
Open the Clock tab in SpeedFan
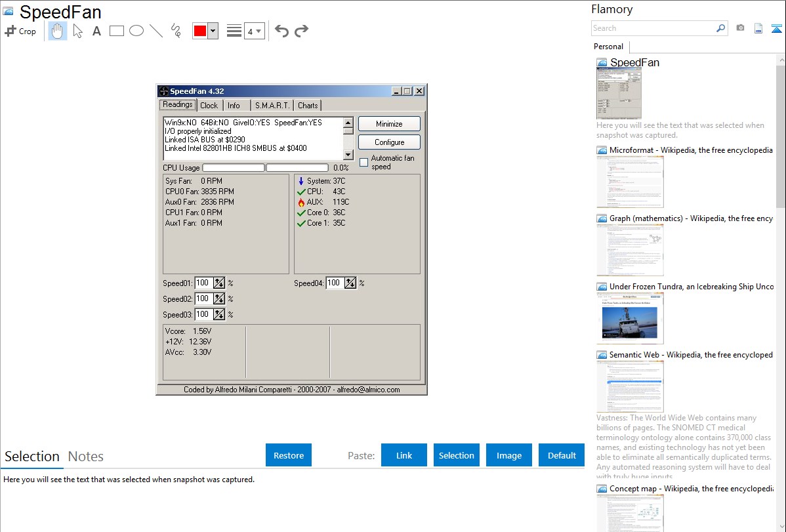click(x=209, y=106)
